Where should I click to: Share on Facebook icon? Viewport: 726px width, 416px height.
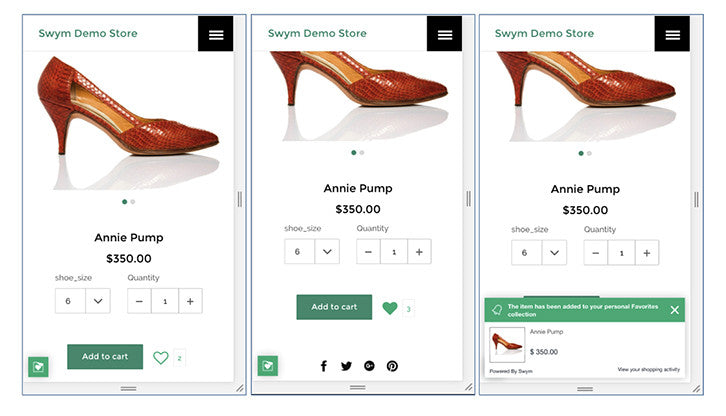[x=323, y=366]
